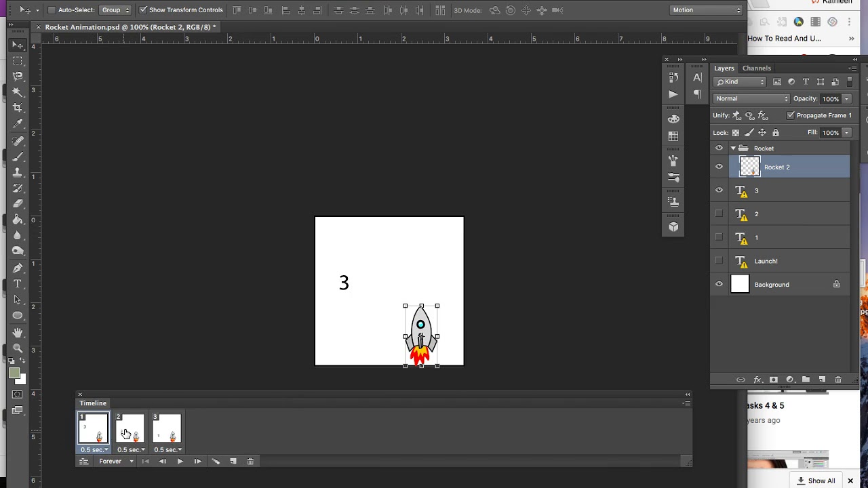868x488 pixels.
Task: Open the layer Kind filter dropdown
Action: tap(740, 82)
